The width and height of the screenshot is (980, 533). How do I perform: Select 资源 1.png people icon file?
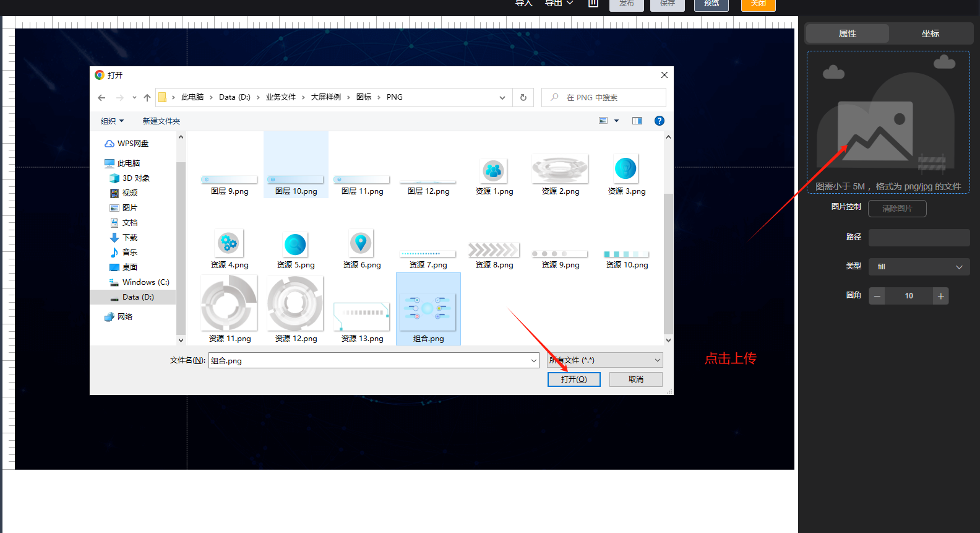click(494, 171)
